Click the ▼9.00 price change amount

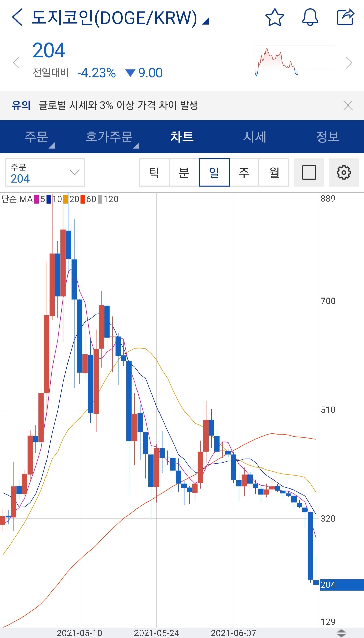click(x=144, y=73)
